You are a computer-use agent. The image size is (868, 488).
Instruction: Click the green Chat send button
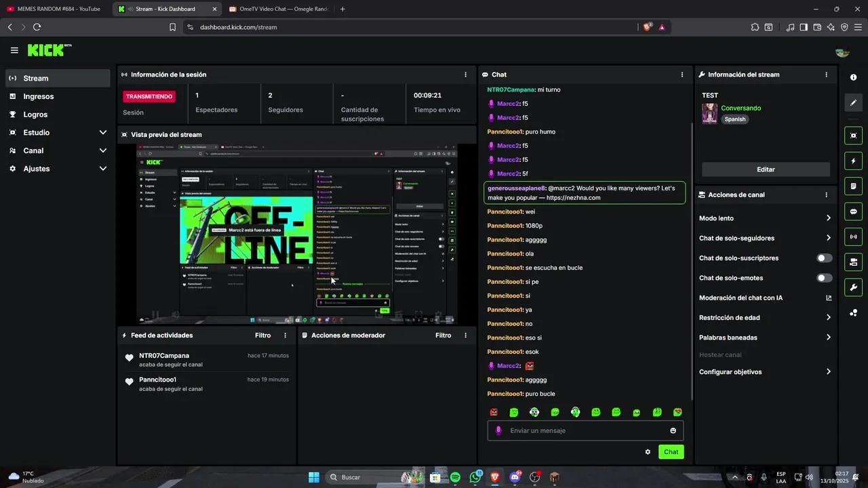click(x=671, y=452)
